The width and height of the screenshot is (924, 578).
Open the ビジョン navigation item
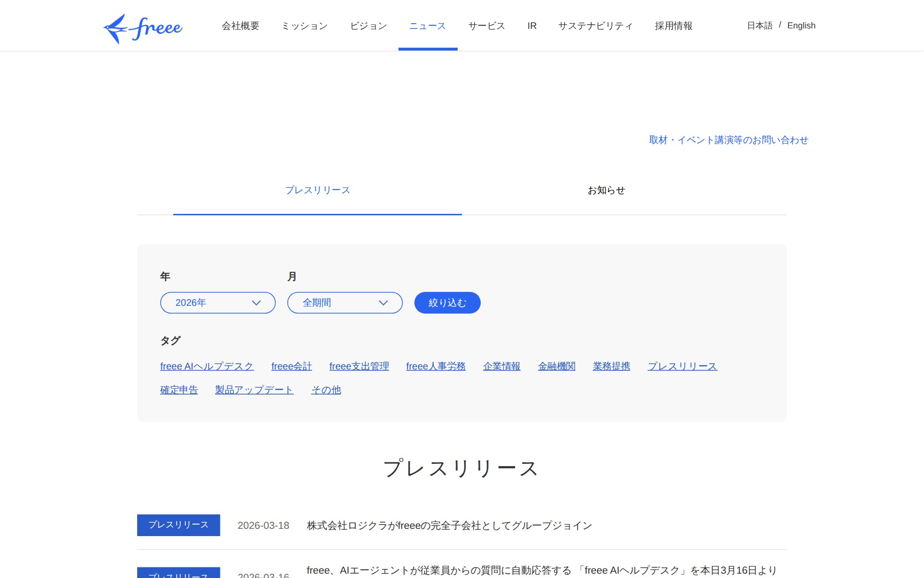(369, 26)
